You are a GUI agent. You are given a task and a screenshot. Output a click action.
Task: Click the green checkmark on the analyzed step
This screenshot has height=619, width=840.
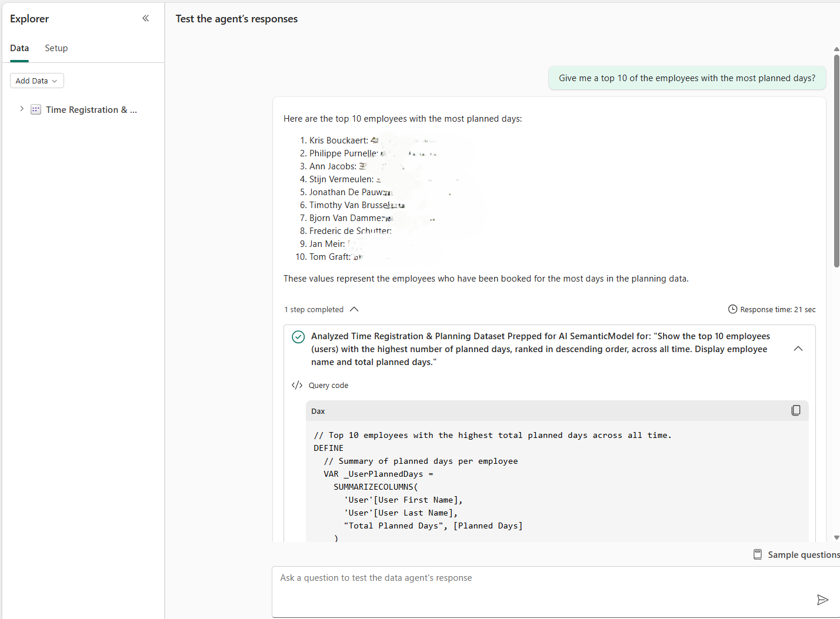coord(298,336)
